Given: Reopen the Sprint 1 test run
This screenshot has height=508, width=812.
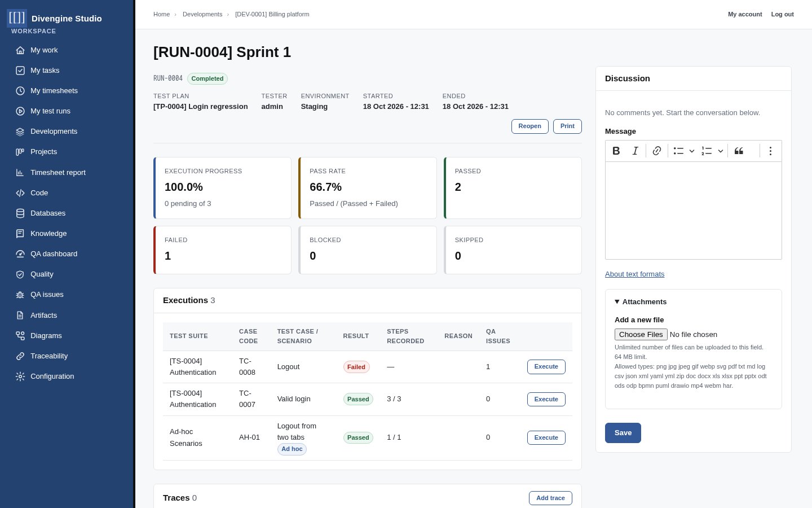Looking at the screenshot, I should click(x=529, y=126).
